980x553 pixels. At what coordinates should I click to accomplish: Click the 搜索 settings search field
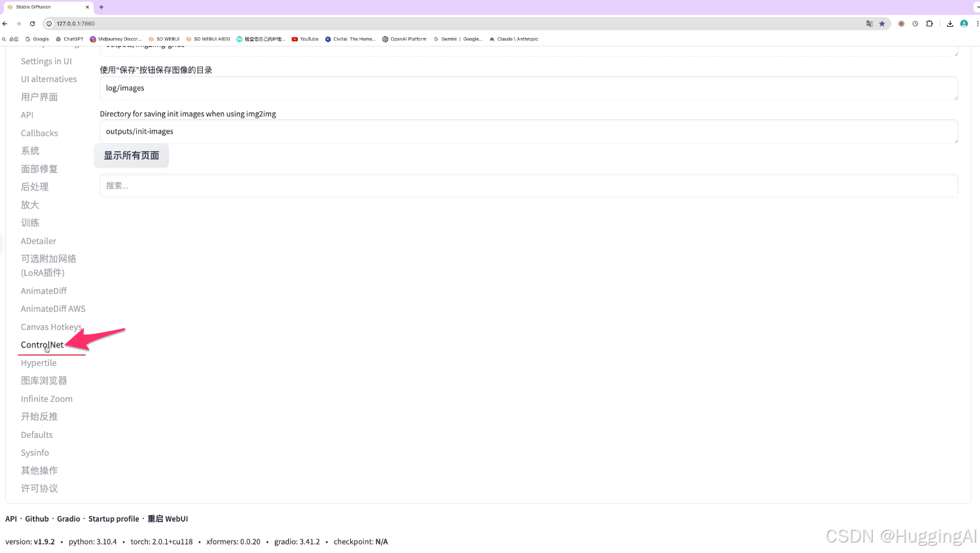point(529,186)
